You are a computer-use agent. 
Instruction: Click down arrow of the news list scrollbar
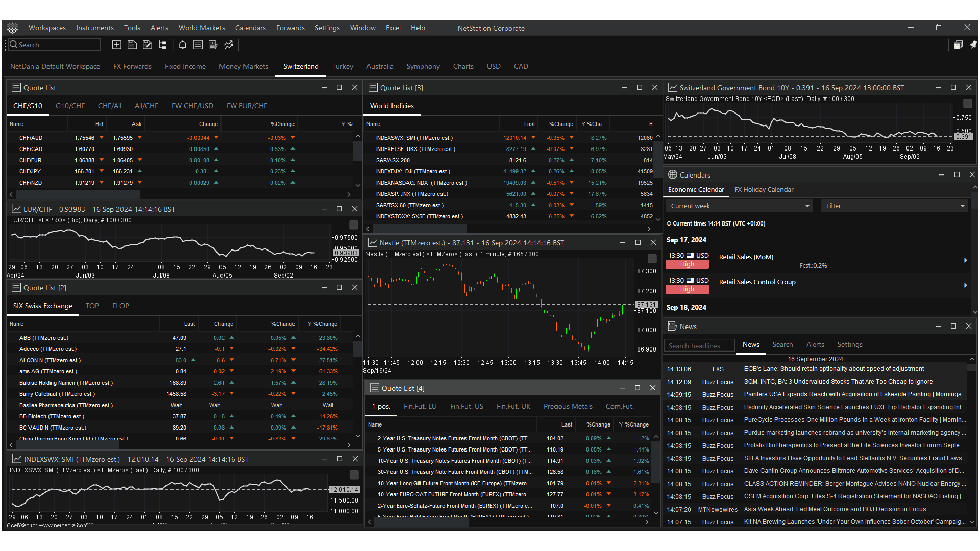click(972, 522)
